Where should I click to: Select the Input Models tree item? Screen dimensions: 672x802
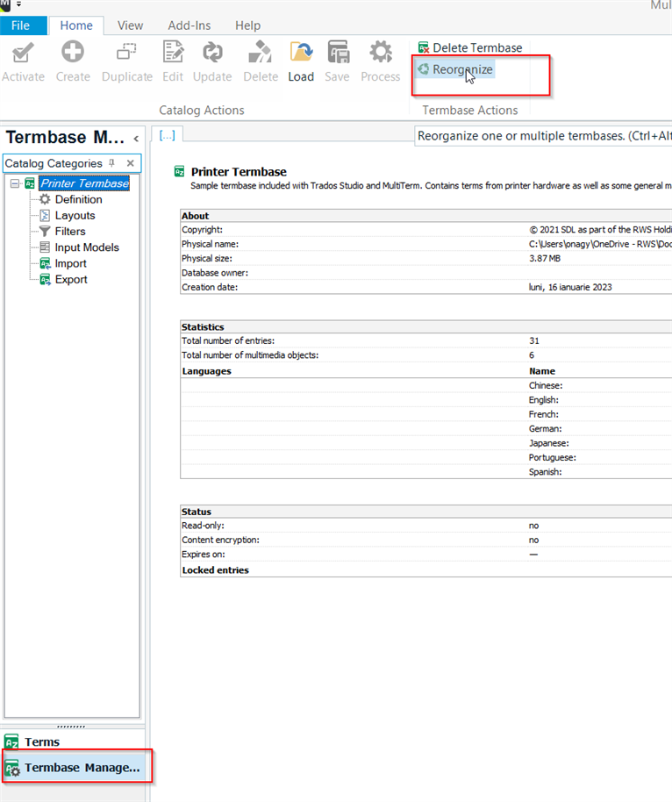coord(87,247)
